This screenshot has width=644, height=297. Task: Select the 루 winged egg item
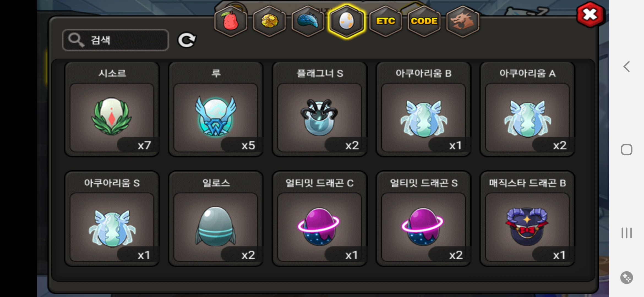click(x=216, y=109)
